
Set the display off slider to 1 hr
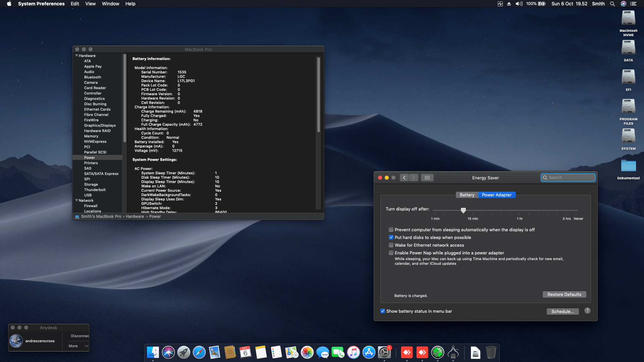(x=520, y=210)
